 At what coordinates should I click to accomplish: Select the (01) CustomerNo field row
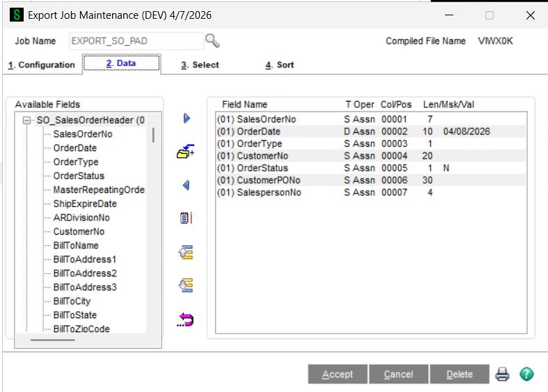pyautogui.click(x=371, y=156)
